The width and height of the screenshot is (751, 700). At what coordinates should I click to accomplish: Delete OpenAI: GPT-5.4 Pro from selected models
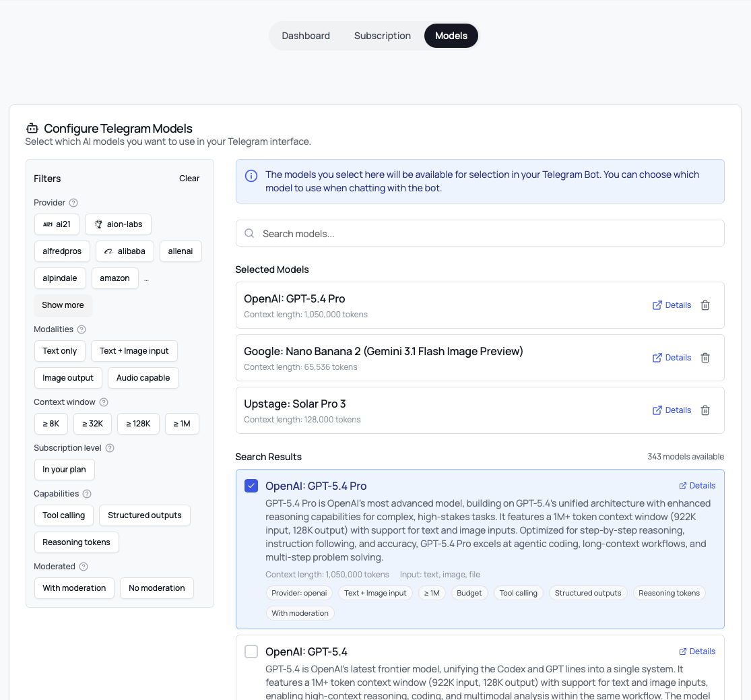705,305
